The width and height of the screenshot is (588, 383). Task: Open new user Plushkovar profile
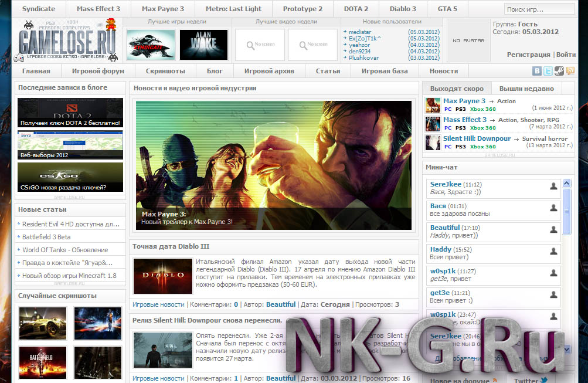click(363, 57)
